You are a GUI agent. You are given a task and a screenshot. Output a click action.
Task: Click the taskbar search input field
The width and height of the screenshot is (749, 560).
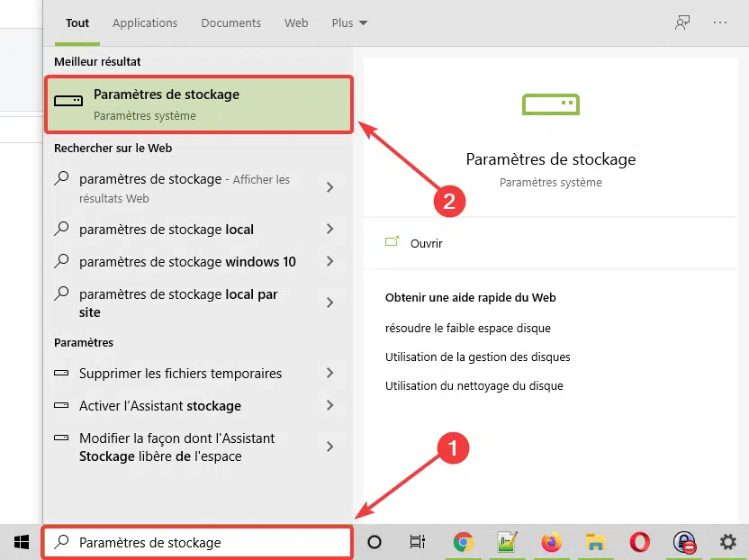(x=198, y=542)
